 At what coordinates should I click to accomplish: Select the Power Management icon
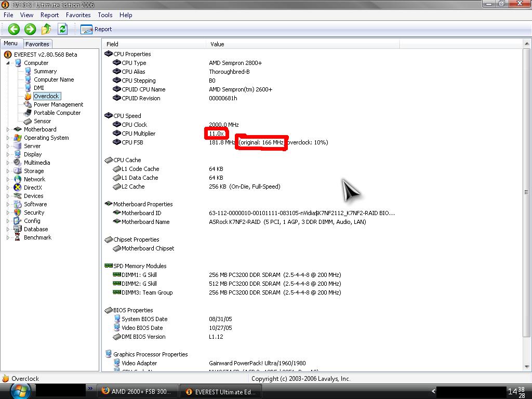(x=28, y=104)
